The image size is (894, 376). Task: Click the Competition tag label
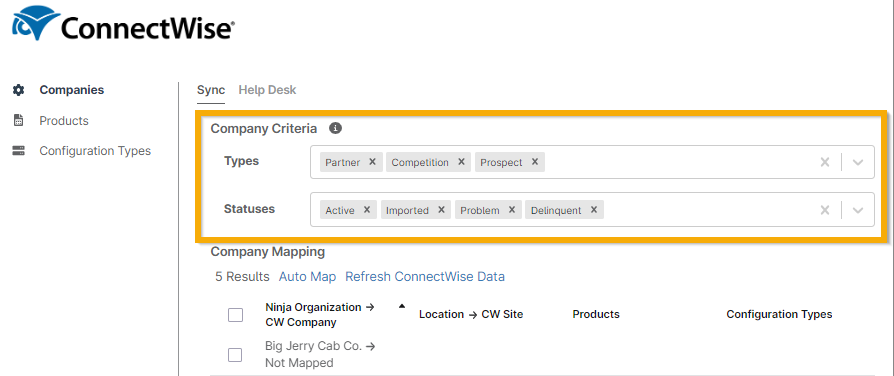click(x=420, y=163)
